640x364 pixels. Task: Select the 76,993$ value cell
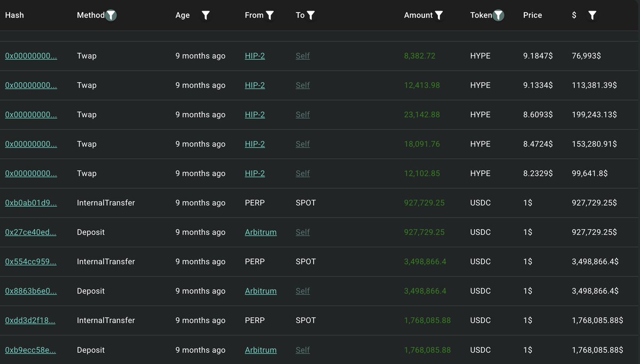[x=586, y=56]
